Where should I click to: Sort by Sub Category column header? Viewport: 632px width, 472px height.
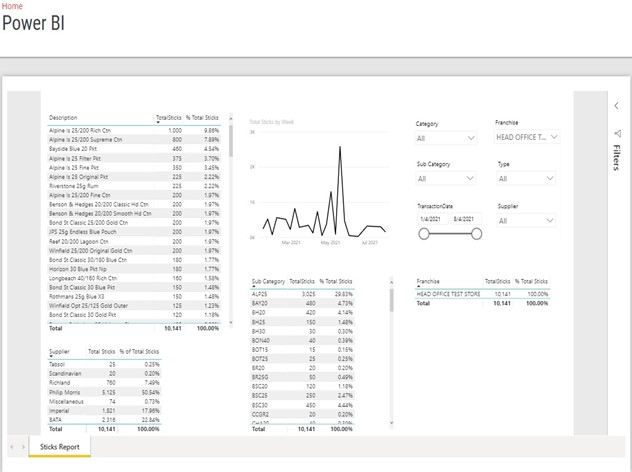[268, 281]
